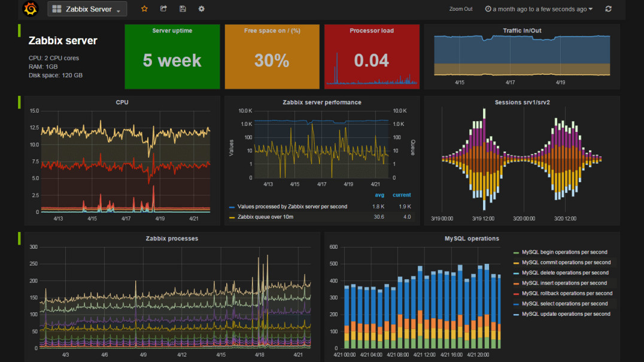
Task: Open the Free space on / (%) panel menu
Action: [272, 31]
